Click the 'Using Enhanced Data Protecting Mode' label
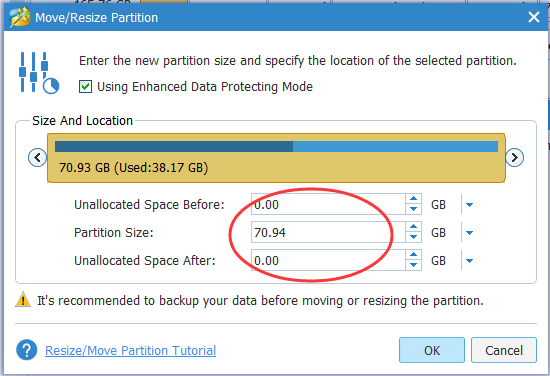The image size is (550, 376). [205, 87]
